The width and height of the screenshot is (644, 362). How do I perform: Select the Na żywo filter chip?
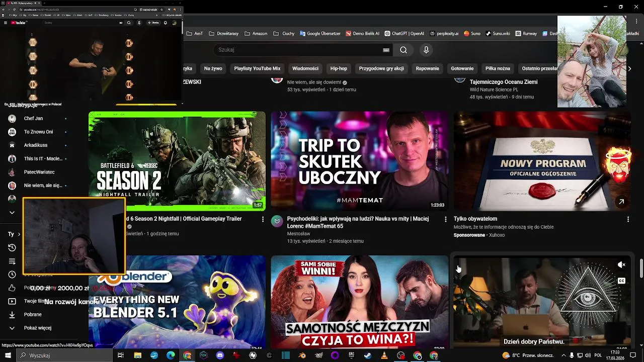click(213, 68)
